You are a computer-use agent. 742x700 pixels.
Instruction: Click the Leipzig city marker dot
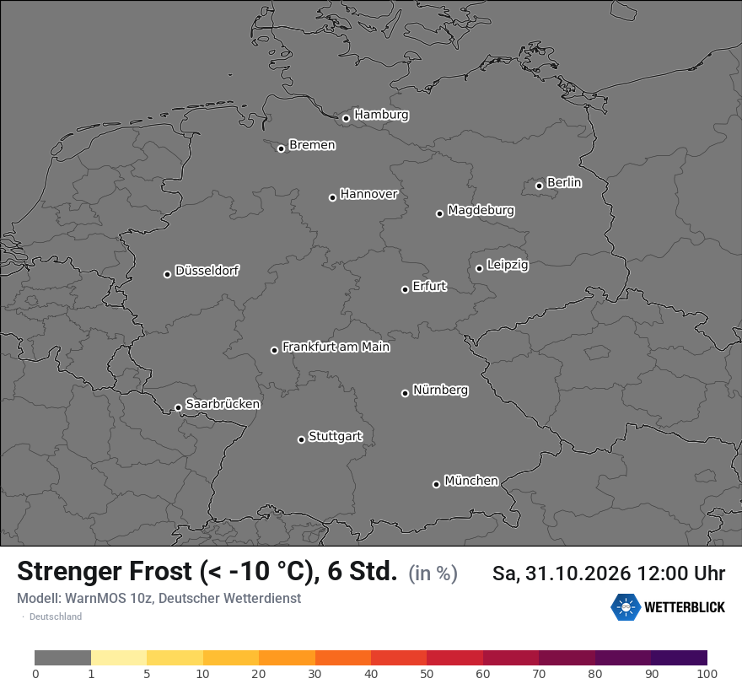(480, 268)
